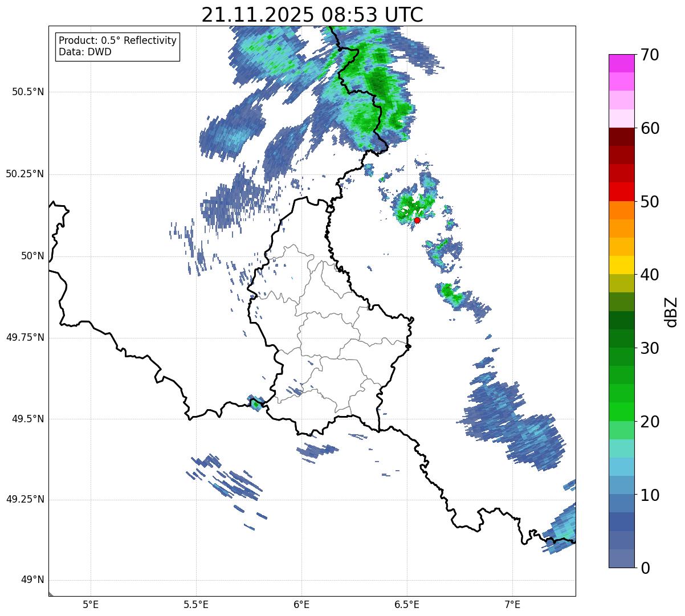Click the red location marker dot

417,220
